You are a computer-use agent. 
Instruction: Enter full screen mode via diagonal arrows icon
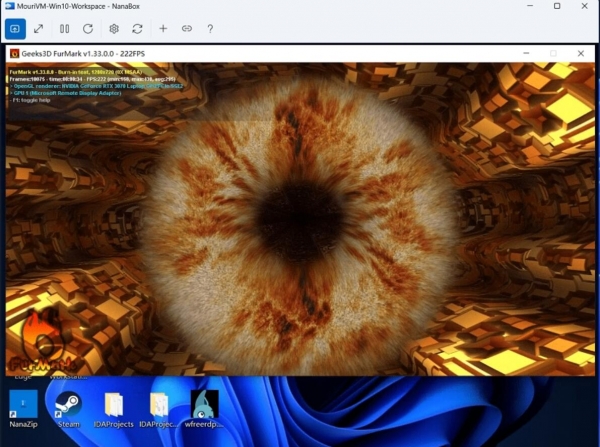coord(39,29)
